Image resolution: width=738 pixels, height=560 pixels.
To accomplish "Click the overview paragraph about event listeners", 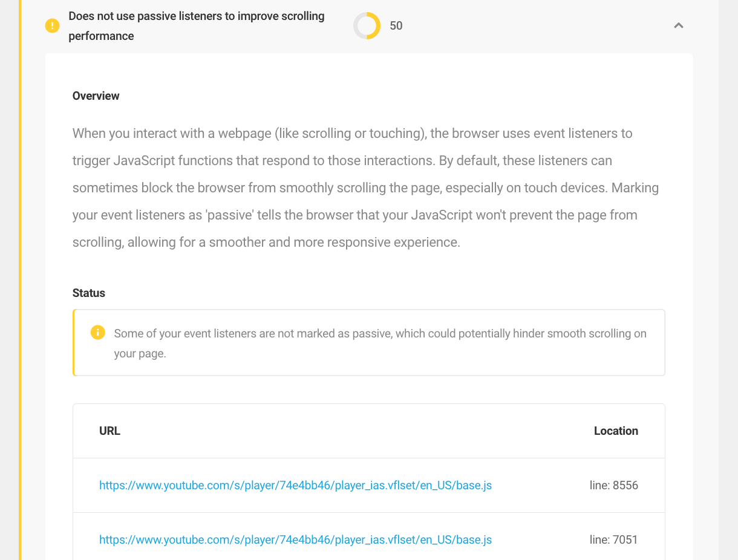I will (366, 187).
